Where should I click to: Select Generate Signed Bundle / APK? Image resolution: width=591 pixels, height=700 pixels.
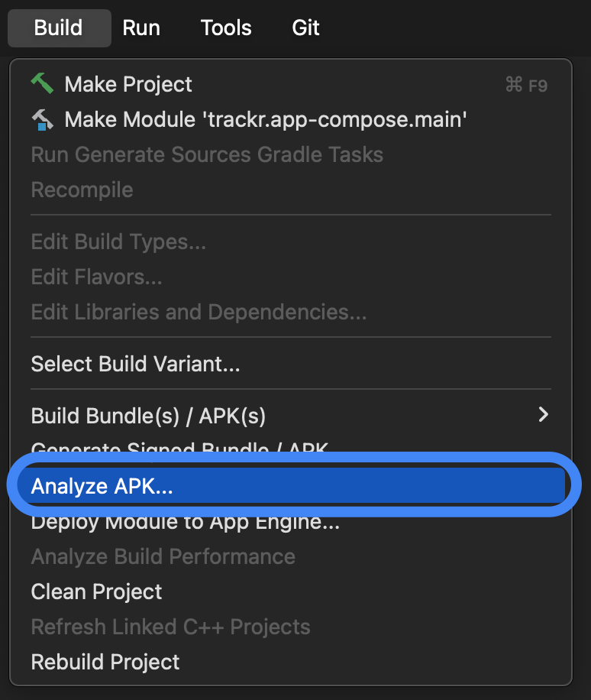coord(180,449)
